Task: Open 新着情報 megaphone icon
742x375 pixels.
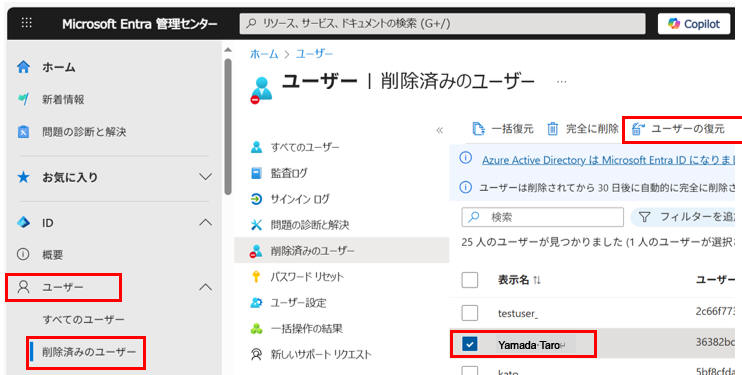Action: coord(23,99)
